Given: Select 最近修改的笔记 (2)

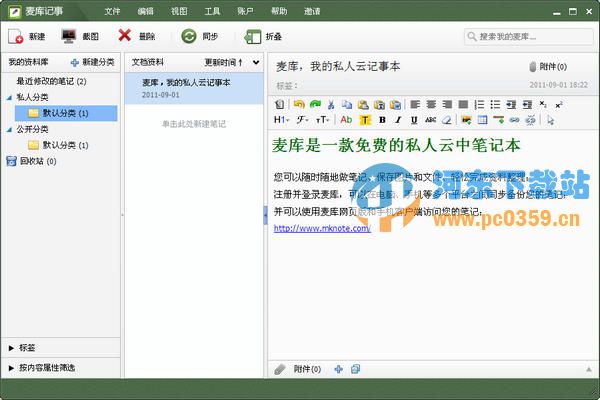Looking at the screenshot, I should [51, 81].
